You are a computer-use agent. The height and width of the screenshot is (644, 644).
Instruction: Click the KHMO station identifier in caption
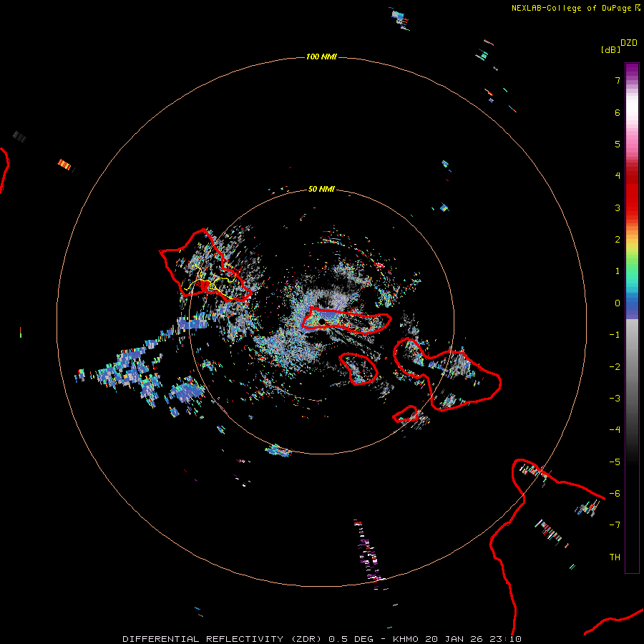point(406,639)
